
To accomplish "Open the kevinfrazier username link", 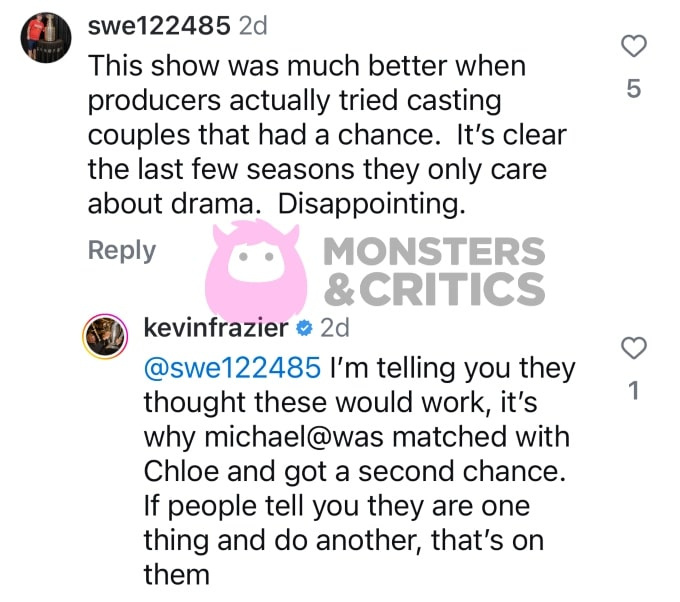I will (x=216, y=328).
